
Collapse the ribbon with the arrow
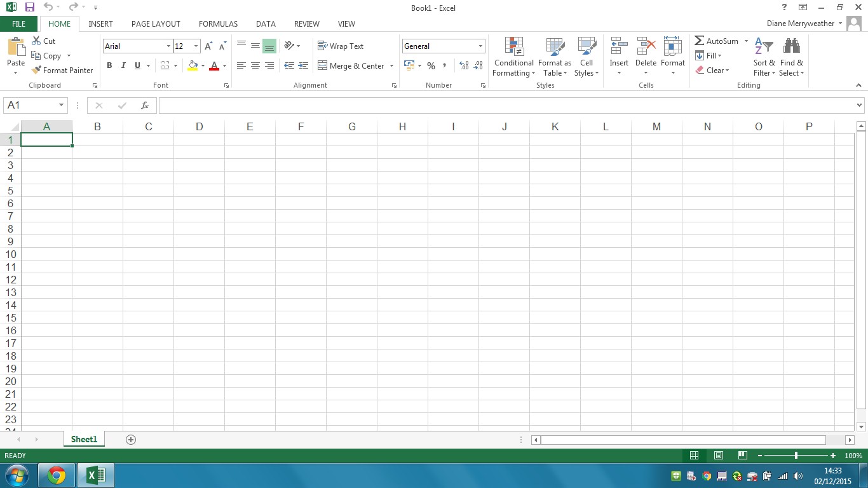(x=859, y=85)
